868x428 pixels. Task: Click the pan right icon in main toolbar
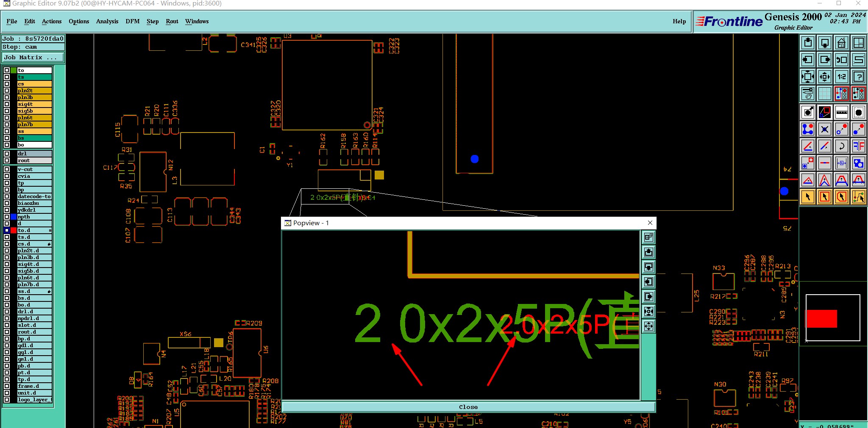825,60
